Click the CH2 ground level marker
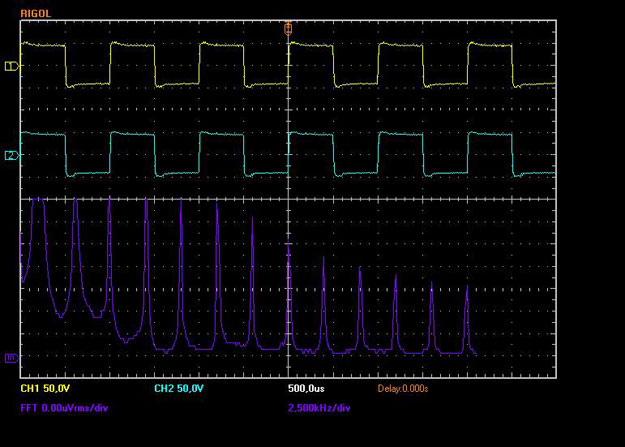The width and height of the screenshot is (625, 447). (x=12, y=156)
